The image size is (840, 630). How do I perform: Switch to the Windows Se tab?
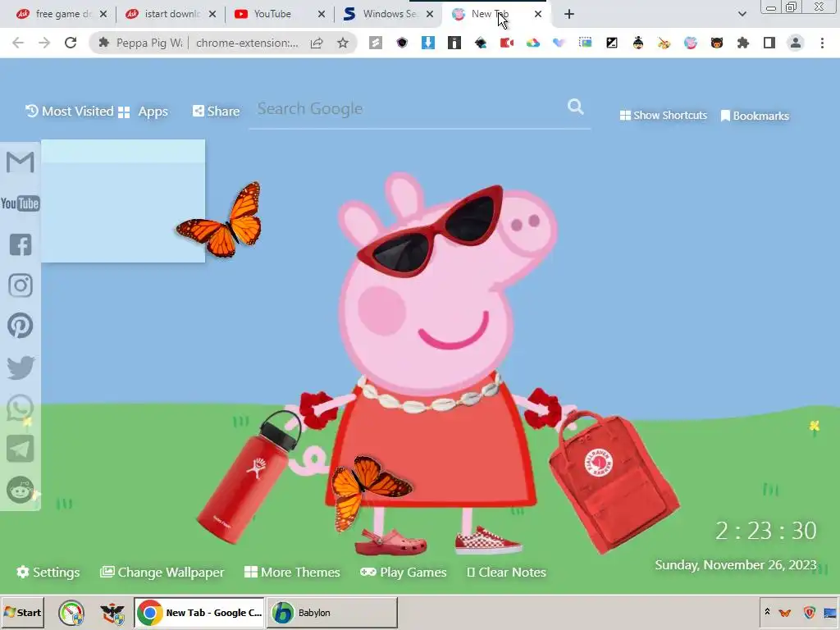pos(390,14)
